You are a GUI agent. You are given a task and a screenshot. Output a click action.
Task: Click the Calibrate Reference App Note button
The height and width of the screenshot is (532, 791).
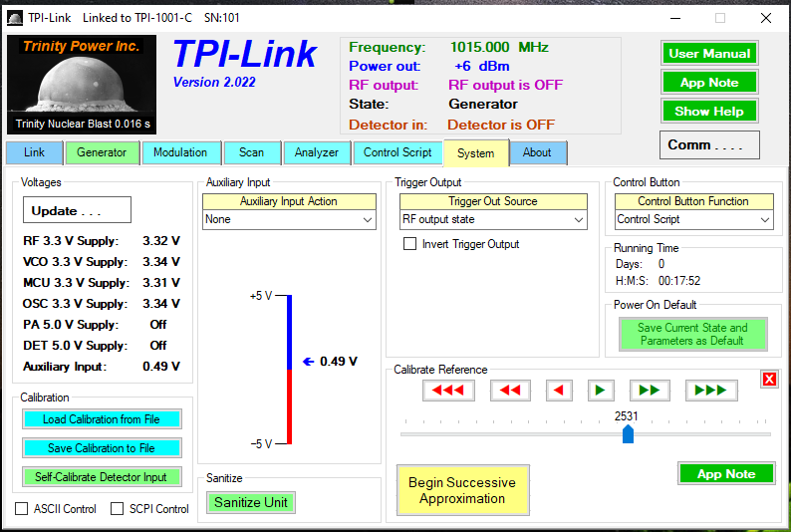click(726, 474)
